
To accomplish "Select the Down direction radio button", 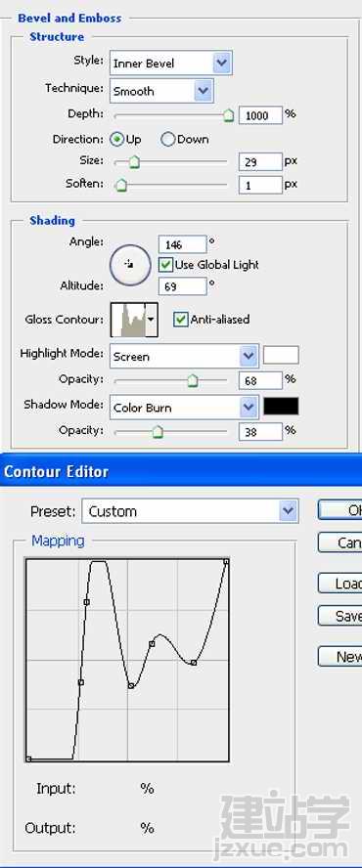I will click(168, 140).
